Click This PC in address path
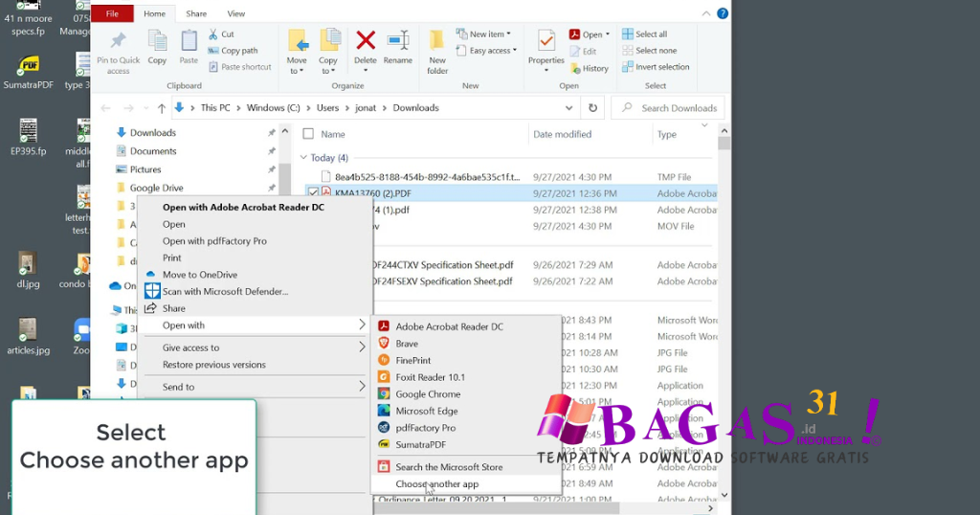The image size is (980, 515). (215, 108)
